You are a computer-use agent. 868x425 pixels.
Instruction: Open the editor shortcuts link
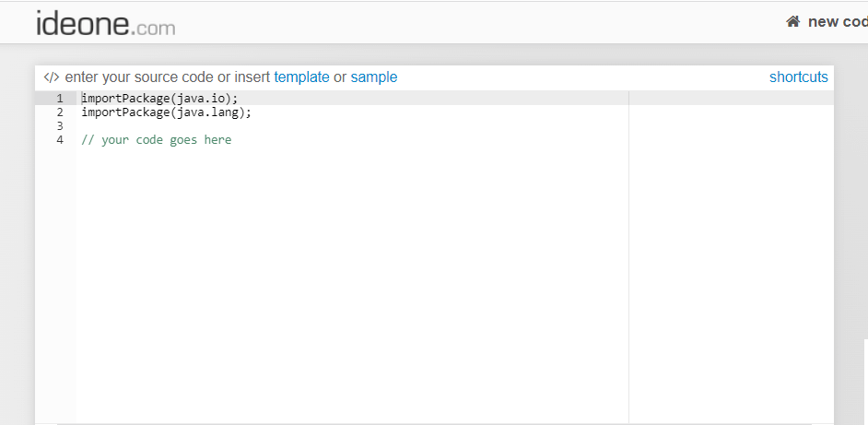click(798, 77)
